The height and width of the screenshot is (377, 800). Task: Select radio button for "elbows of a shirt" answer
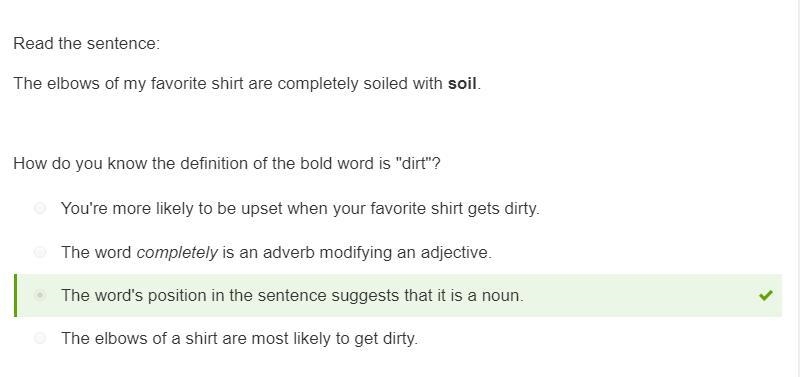point(40,338)
